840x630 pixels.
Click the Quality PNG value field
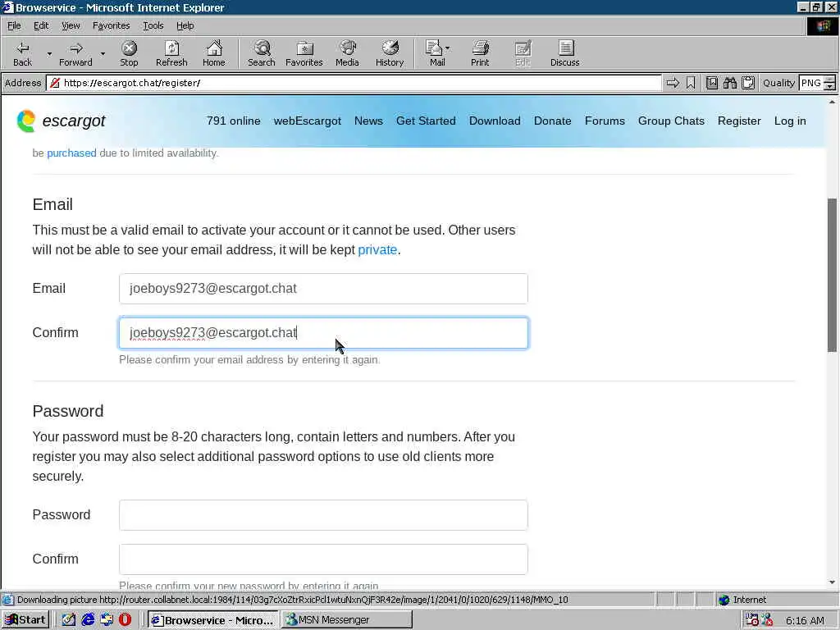[x=811, y=83]
